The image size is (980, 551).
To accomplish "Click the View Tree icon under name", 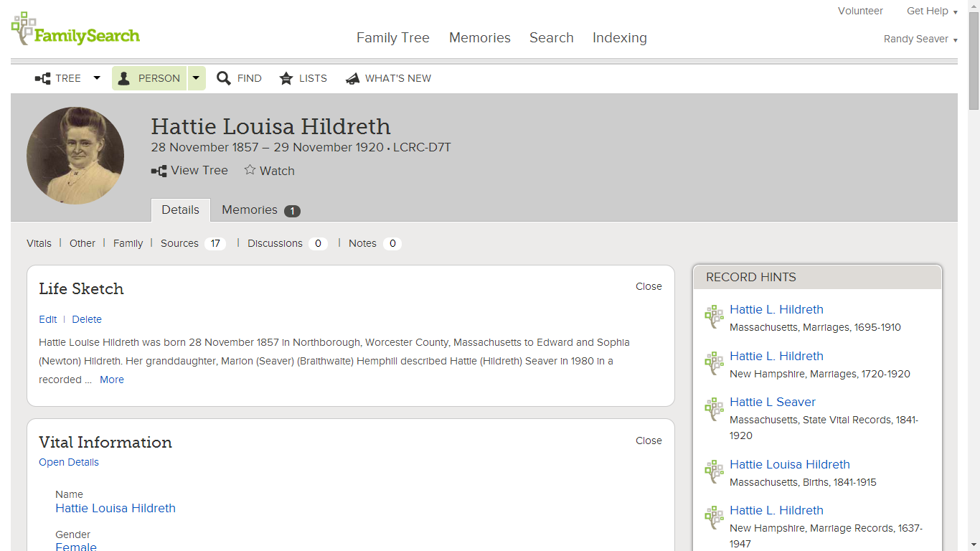I will click(159, 171).
